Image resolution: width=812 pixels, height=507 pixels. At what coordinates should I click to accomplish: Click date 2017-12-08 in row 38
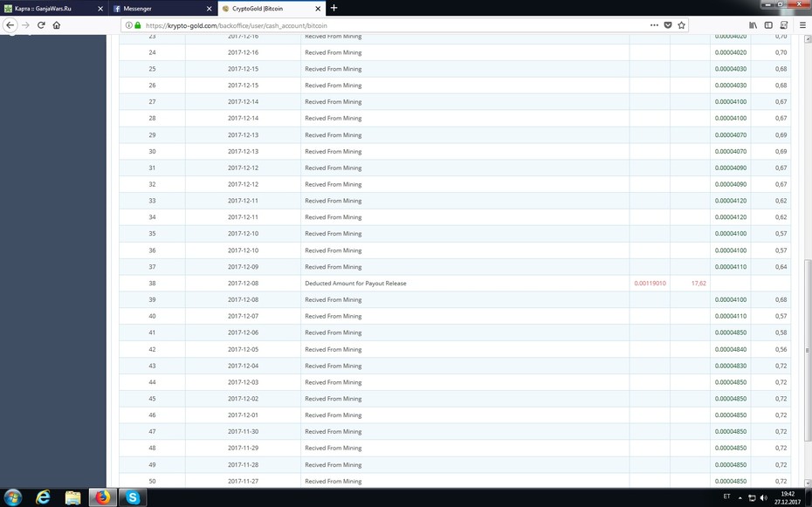coord(243,283)
